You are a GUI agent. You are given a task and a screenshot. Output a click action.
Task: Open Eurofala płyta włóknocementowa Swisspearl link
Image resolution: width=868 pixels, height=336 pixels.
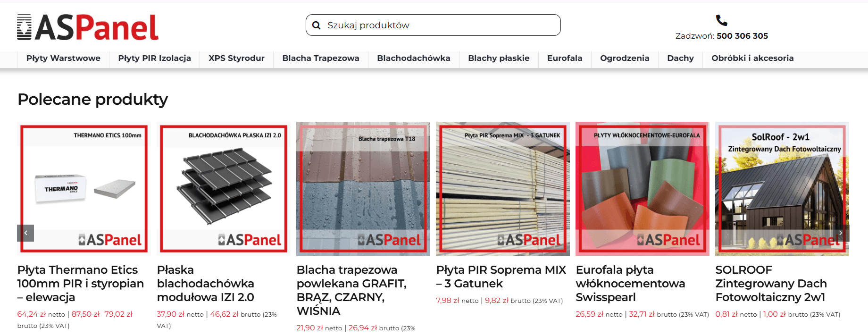(x=630, y=283)
